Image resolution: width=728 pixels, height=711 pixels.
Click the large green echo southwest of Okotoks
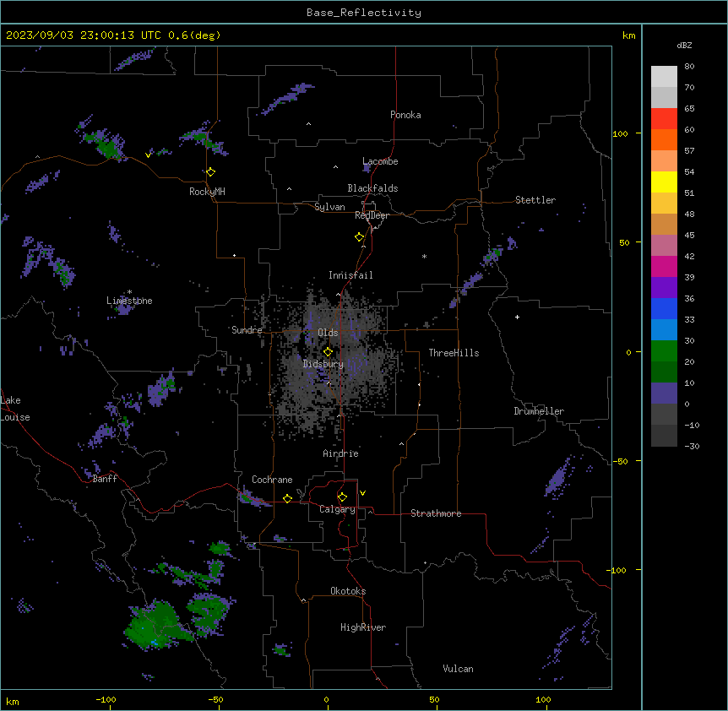155,625
